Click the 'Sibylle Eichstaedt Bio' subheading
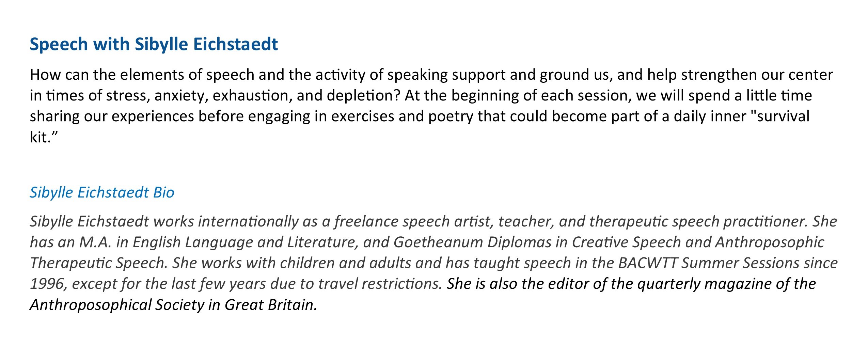 pyautogui.click(x=102, y=192)
